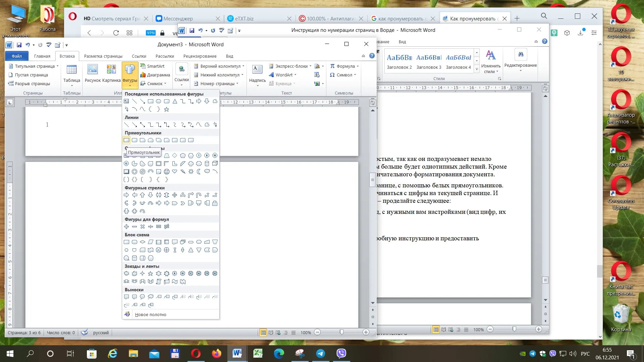This screenshot has width=644, height=362.
Task: Open Excel from the taskbar
Action: click(x=258, y=353)
